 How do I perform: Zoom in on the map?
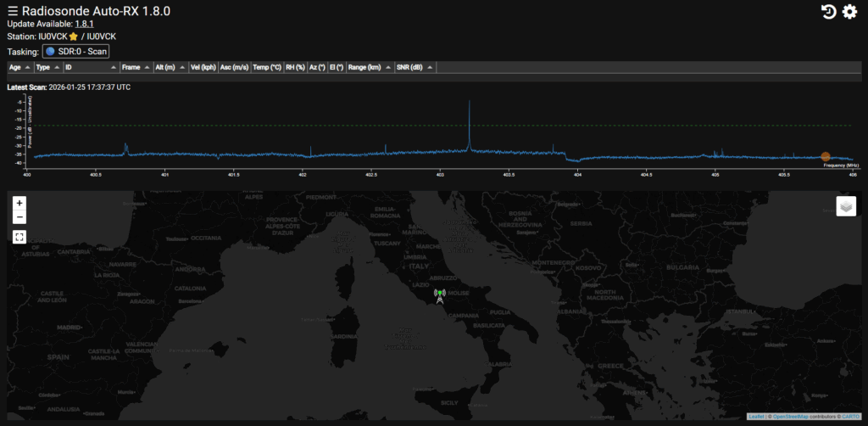[x=19, y=203]
